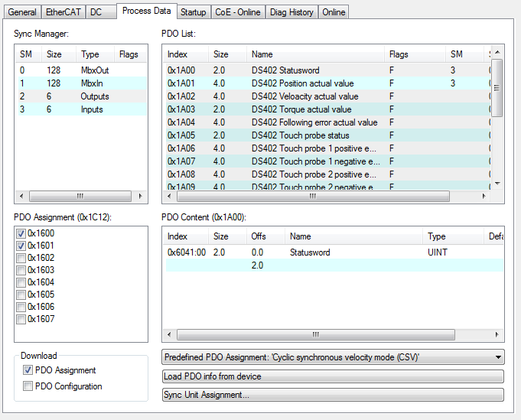Screen dimensions: 521x420
Task: Select PDO 0x1A00 DS402 Statusword
Action: [327, 70]
